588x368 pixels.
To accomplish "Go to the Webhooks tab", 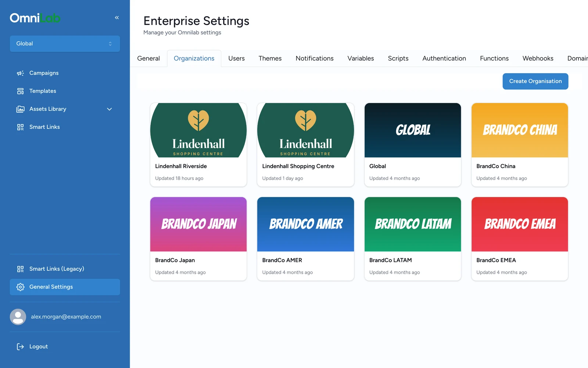I will 538,59.
